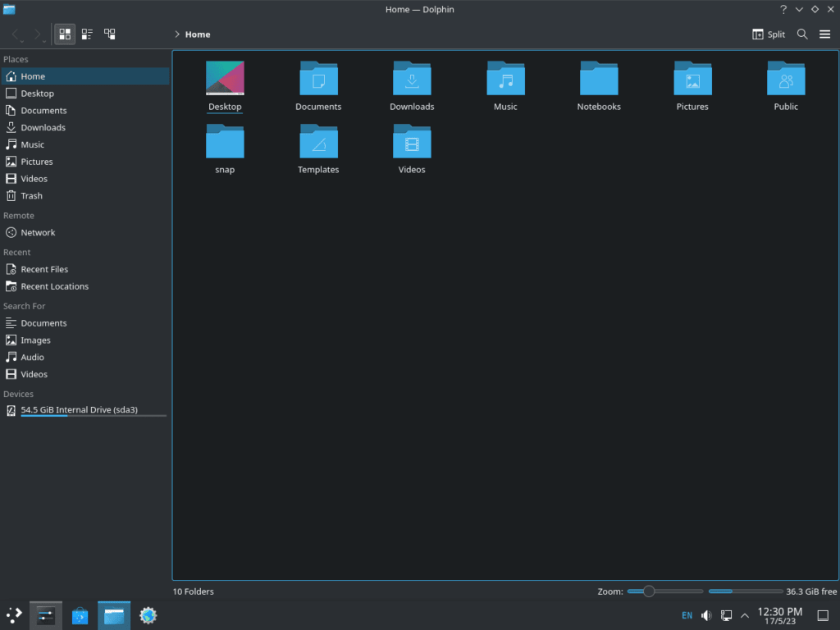Switch to Details view mode
The width and height of the screenshot is (840, 630).
pos(111,34)
